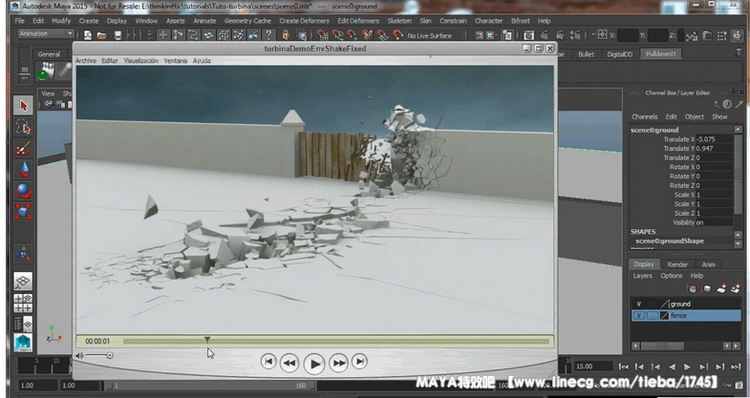Image resolution: width=750 pixels, height=398 pixels.
Task: Click the help question mark icon in status line
Action: click(x=268, y=35)
